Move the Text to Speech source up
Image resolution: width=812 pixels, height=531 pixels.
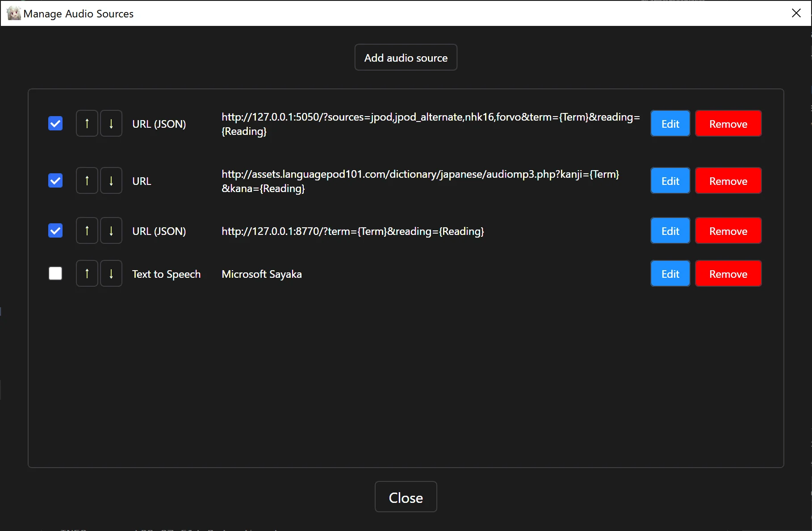tap(87, 273)
